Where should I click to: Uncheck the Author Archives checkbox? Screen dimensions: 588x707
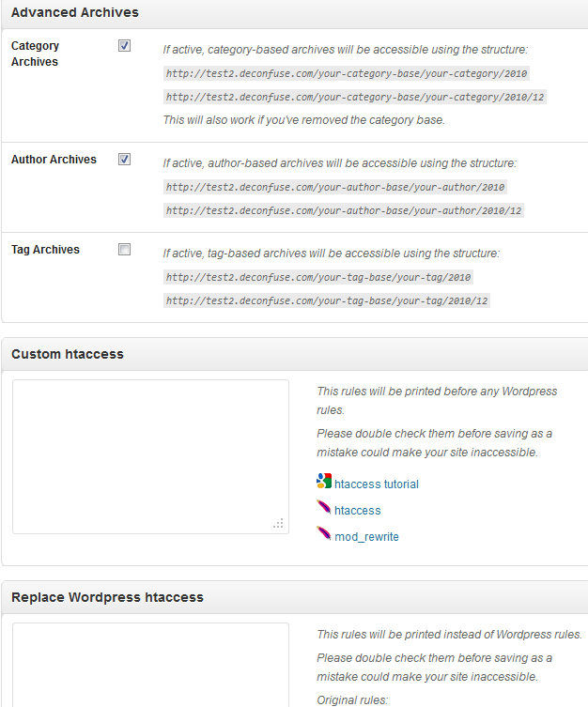point(124,160)
